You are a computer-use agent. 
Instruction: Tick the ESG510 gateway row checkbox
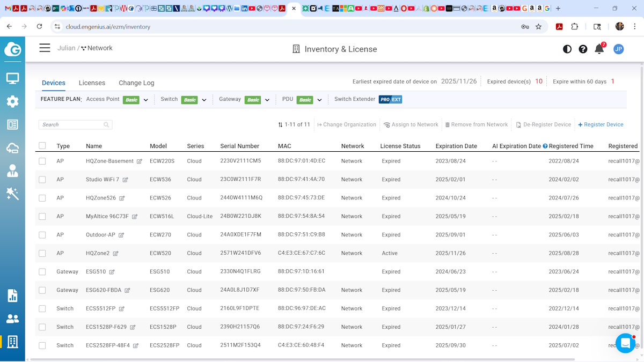42,272
